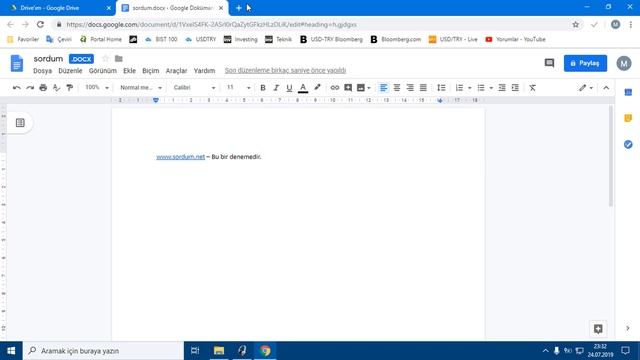Viewport: 640px width, 360px height.
Task: Undo the last edit
Action: tap(17, 88)
